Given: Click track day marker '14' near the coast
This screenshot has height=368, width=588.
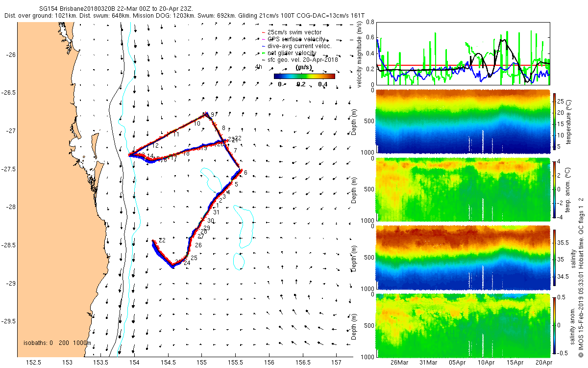Looking at the screenshot, I should pyautogui.click(x=150, y=156).
